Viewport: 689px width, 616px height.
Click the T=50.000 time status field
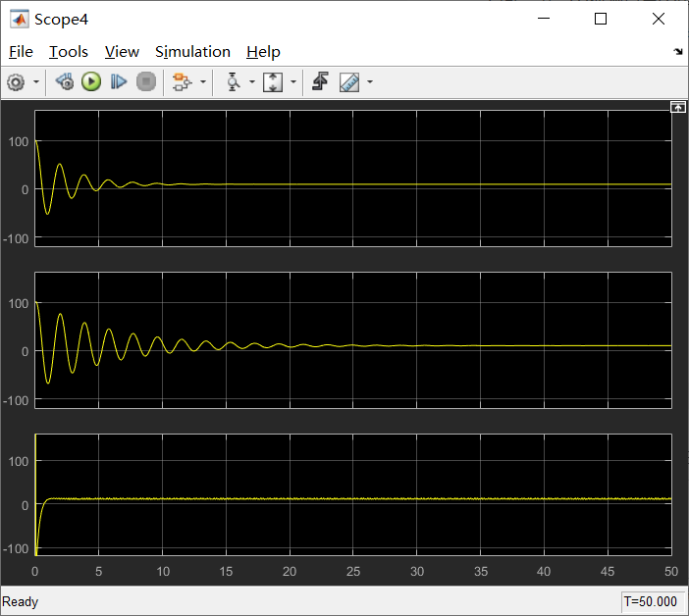click(652, 601)
